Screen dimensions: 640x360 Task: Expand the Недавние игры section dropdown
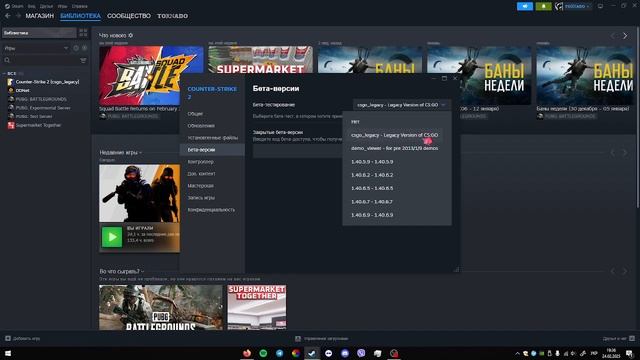[x=120, y=152]
